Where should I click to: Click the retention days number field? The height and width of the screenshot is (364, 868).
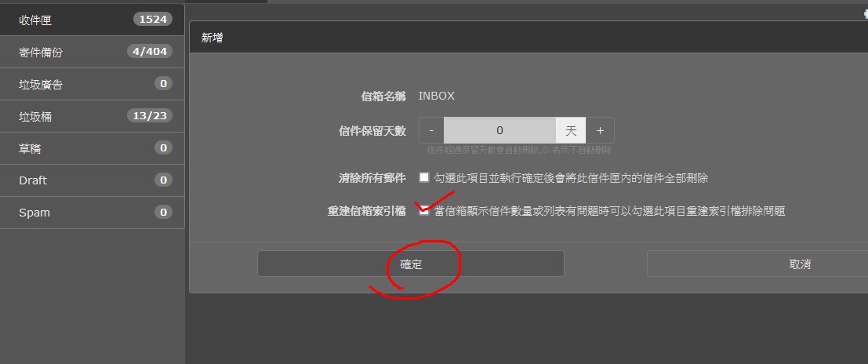(x=500, y=131)
